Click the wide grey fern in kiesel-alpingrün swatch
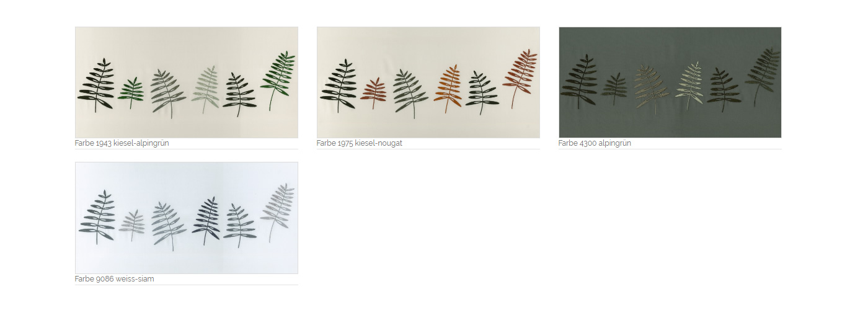The height and width of the screenshot is (310, 868). [168, 93]
